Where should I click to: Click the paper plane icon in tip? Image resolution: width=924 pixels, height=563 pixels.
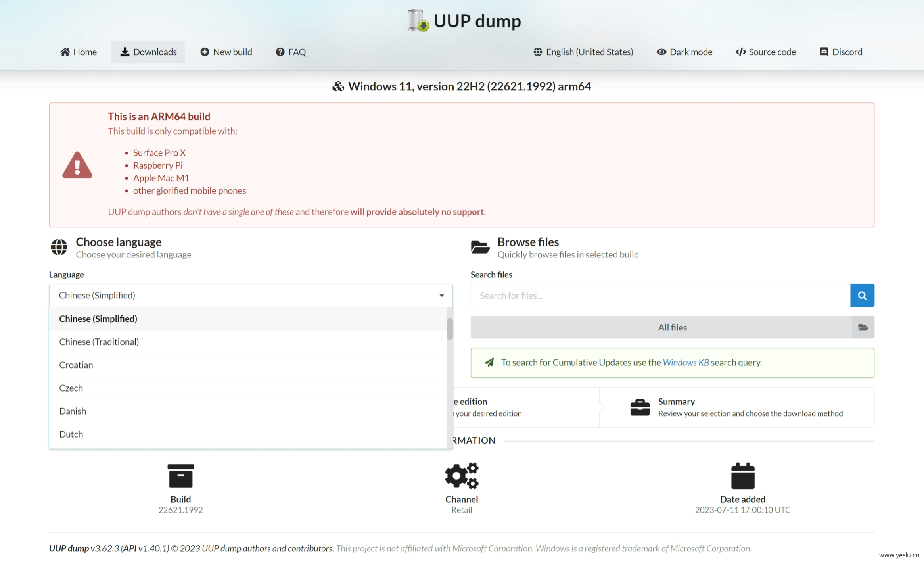click(x=489, y=362)
